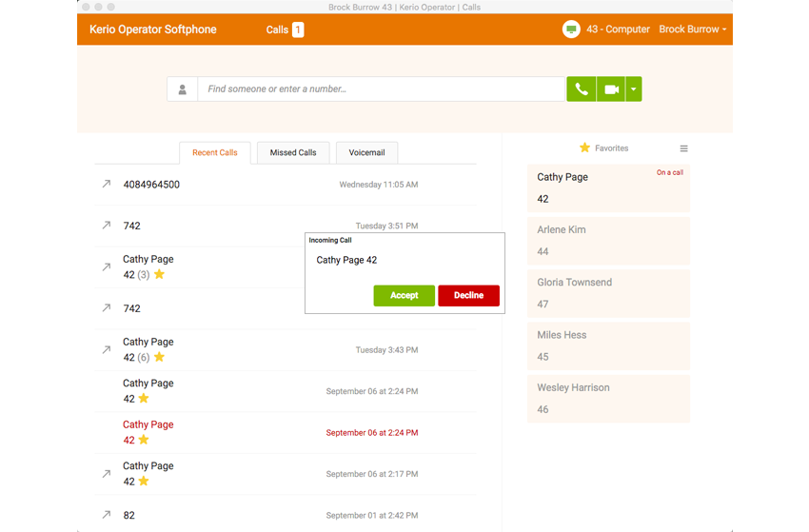The width and height of the screenshot is (809, 532).
Task: Open the Calls section in header
Action: click(x=285, y=30)
